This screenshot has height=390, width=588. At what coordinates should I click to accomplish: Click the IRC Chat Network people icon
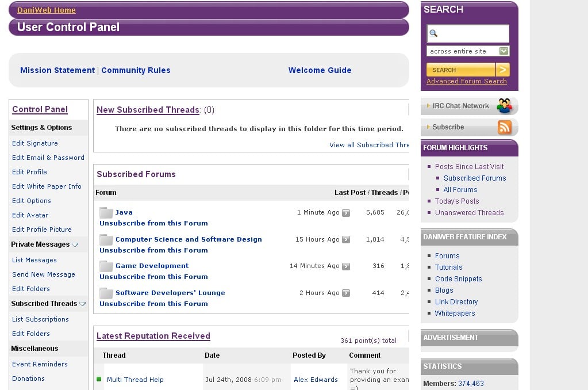click(505, 106)
